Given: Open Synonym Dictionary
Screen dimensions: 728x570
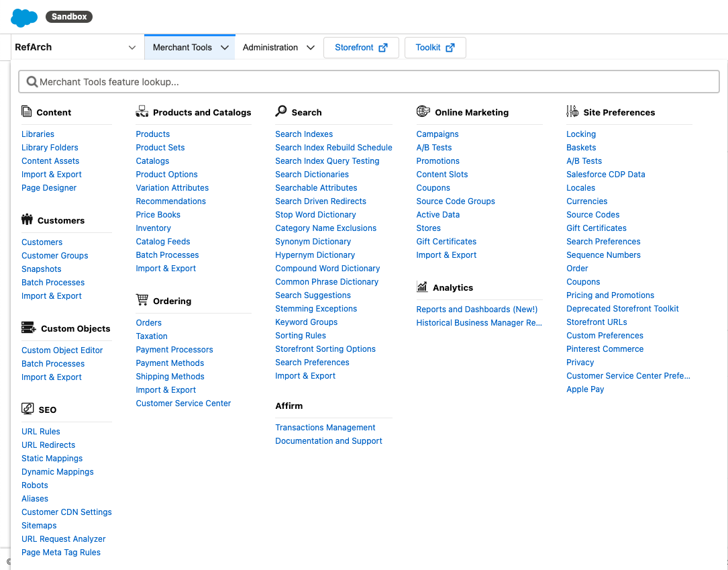Looking at the screenshot, I should click(x=313, y=242).
